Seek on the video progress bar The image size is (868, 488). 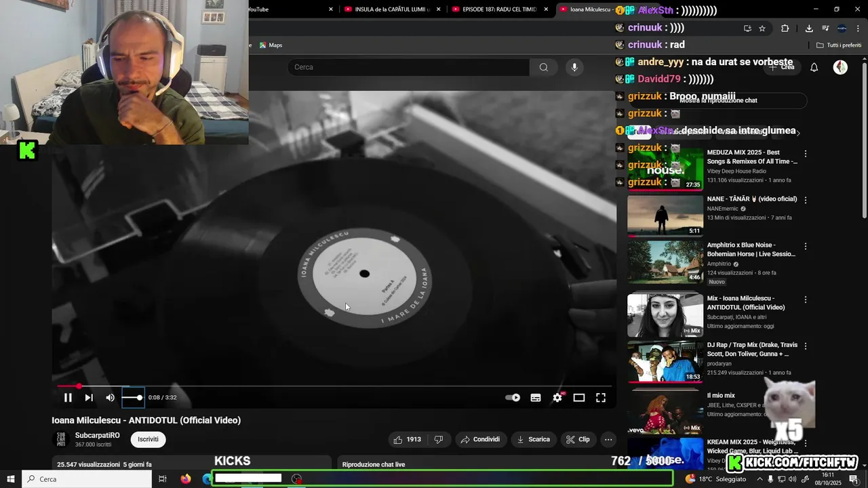334,386
